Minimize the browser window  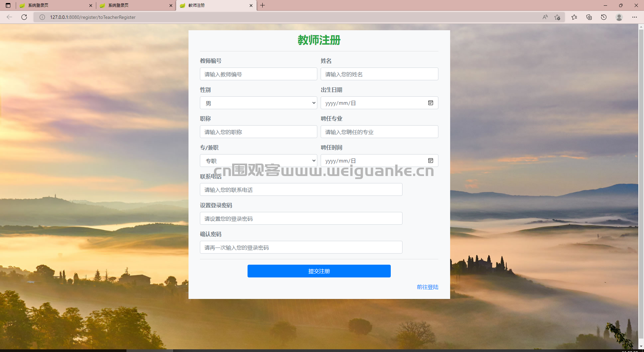(605, 5)
